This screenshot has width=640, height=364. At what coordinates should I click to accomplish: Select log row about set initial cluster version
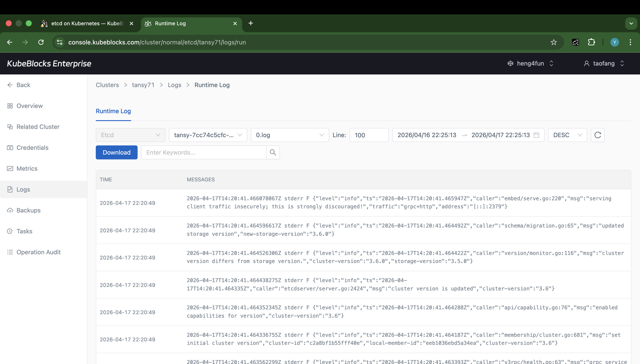click(x=363, y=339)
